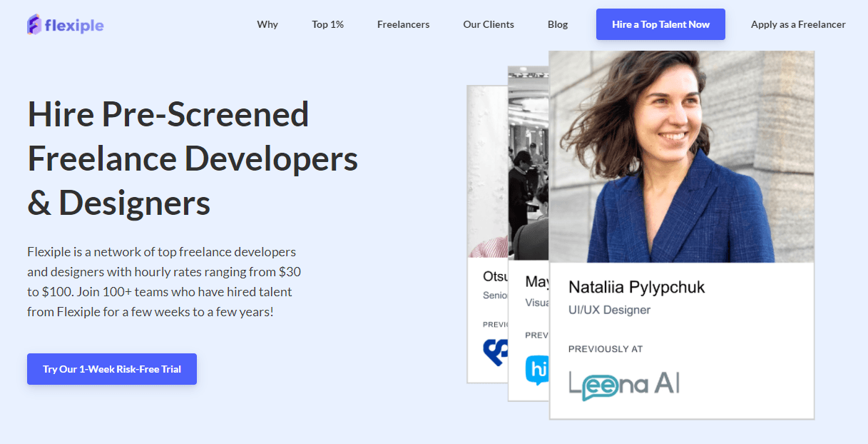Click the blue heart logo on Otsu's card

[494, 352]
